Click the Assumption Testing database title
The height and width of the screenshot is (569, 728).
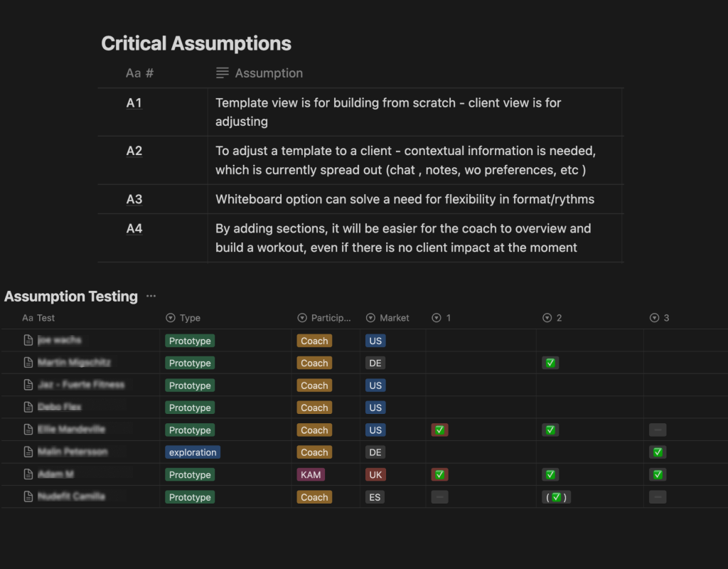tap(71, 296)
